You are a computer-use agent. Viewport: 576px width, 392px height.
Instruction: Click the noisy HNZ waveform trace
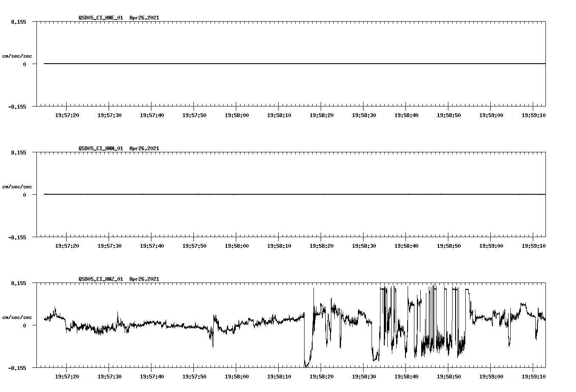point(170,326)
